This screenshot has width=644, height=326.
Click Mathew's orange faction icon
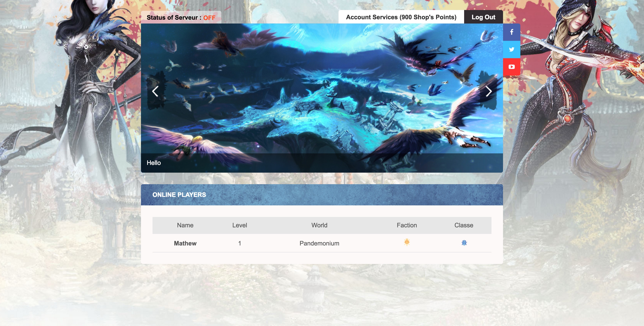(407, 242)
